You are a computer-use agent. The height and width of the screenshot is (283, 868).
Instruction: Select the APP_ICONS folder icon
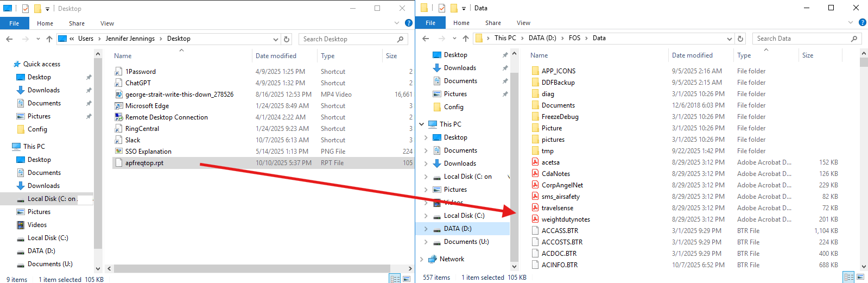[x=535, y=71]
